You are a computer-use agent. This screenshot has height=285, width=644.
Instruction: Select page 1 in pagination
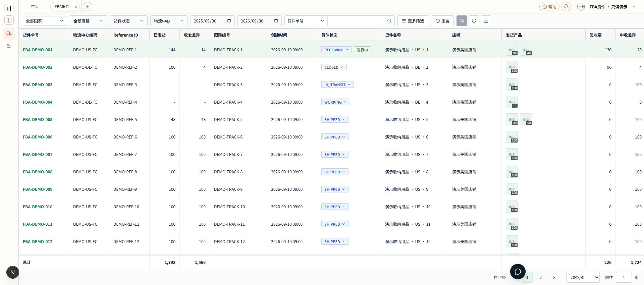click(527, 277)
